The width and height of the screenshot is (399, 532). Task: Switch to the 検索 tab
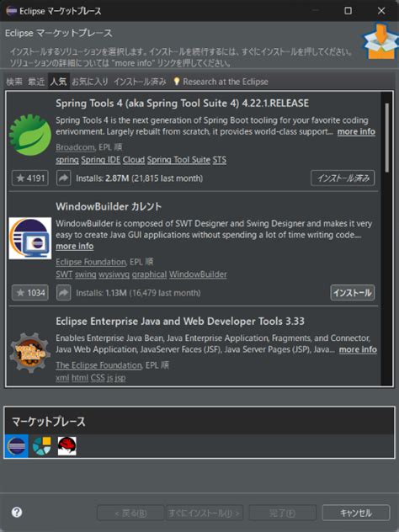(x=14, y=82)
